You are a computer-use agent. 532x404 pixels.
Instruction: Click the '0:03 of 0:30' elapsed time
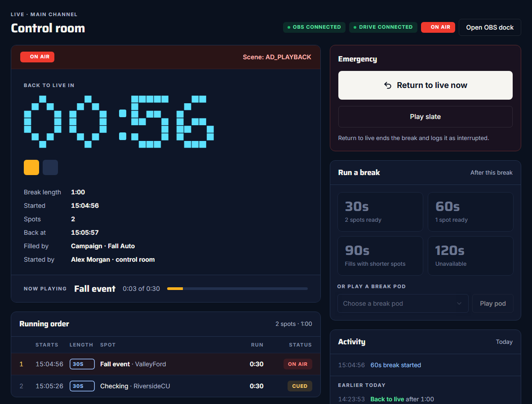pyautogui.click(x=141, y=289)
